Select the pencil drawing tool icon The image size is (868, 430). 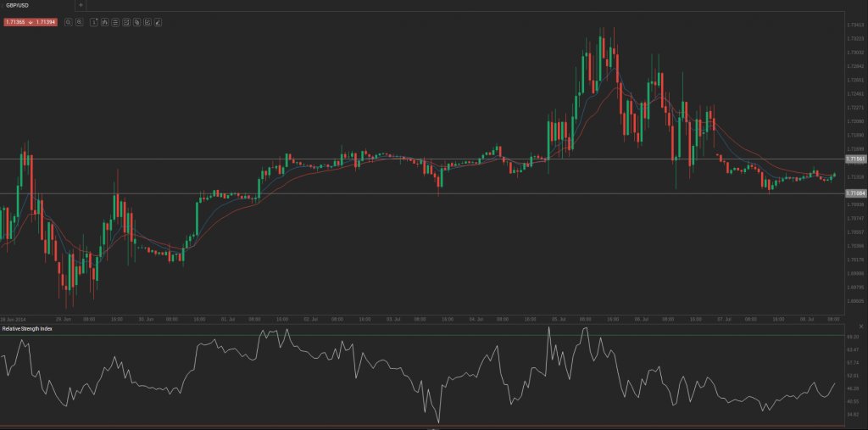coord(158,22)
